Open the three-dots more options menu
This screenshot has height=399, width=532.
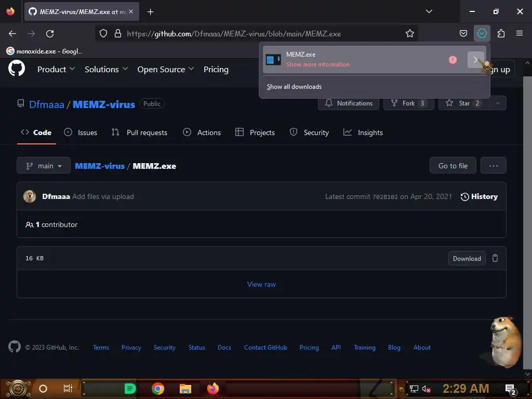point(494,166)
